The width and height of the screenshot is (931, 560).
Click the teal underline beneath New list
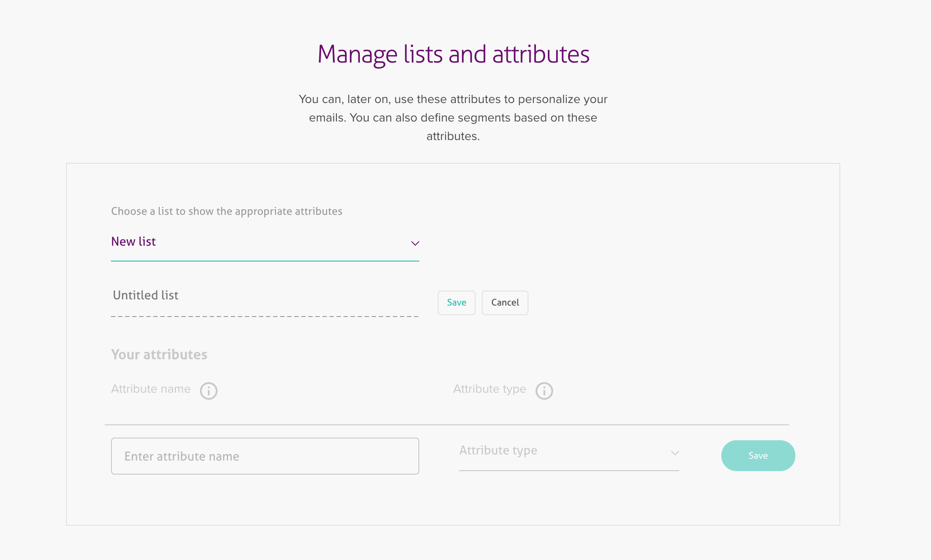(264, 261)
